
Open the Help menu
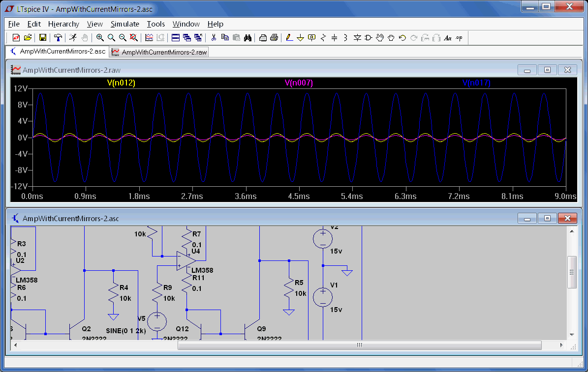[x=215, y=24]
